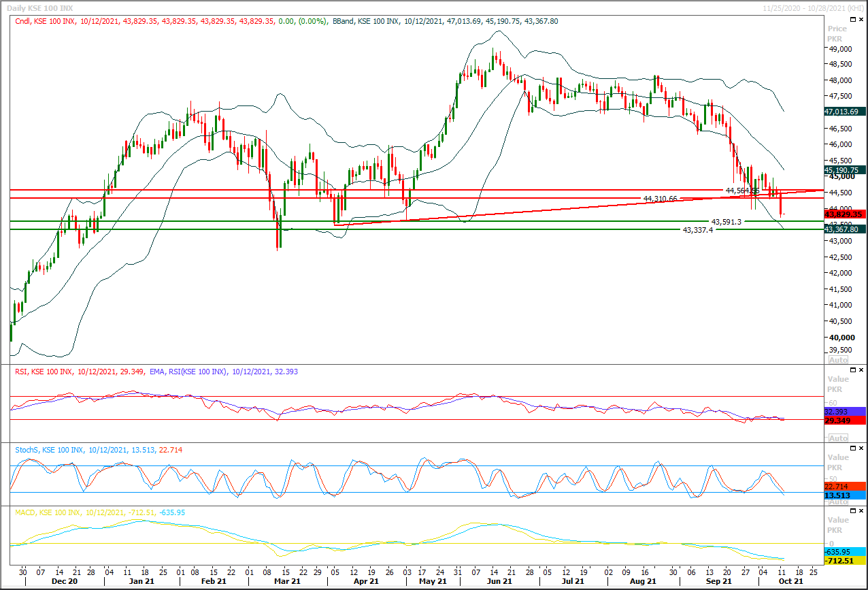Viewport: 868px width, 590px height.
Task: Maximize the main price chart panel
Action: 854,20
